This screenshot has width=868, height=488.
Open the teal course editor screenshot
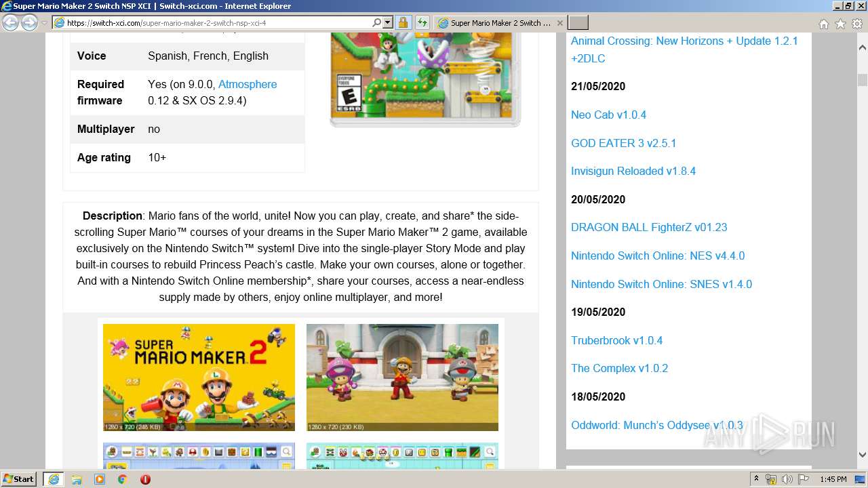point(402,456)
